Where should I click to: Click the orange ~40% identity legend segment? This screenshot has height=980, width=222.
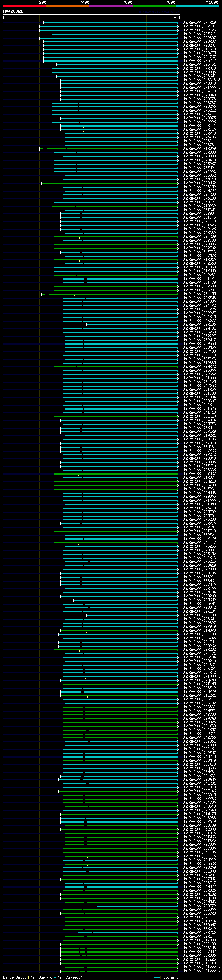click(x=68, y=6)
